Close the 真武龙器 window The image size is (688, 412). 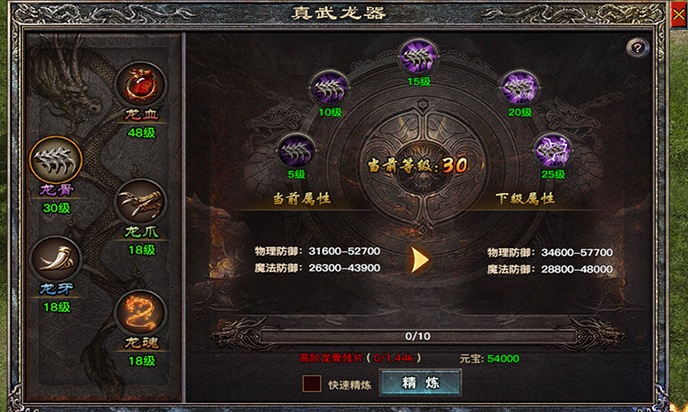pos(679,14)
